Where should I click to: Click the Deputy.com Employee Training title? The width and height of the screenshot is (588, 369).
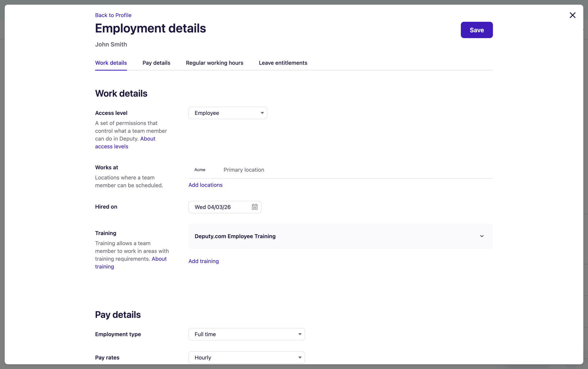[x=235, y=236]
